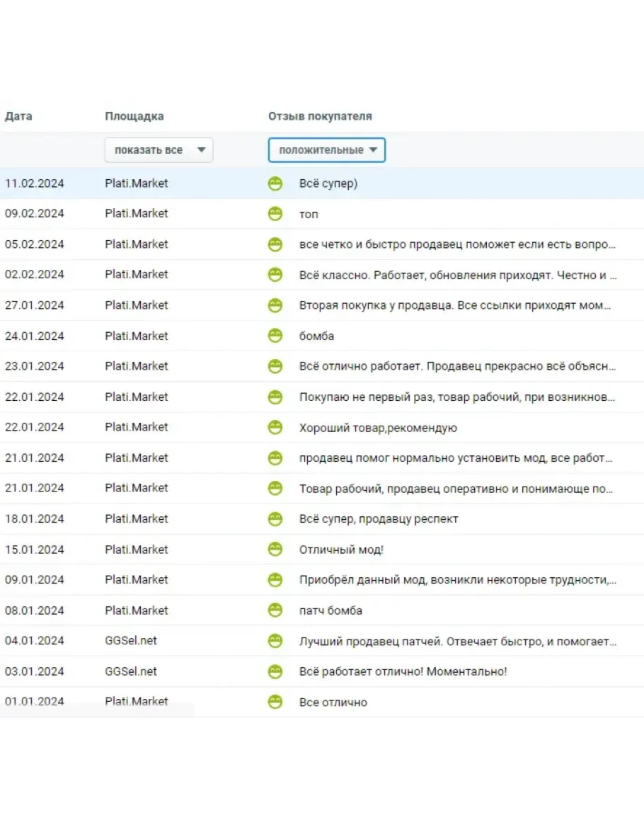Image resolution: width=644 pixels, height=818 pixels.
Task: Open the review starting "Покупаю не первый раз"
Action: click(456, 397)
